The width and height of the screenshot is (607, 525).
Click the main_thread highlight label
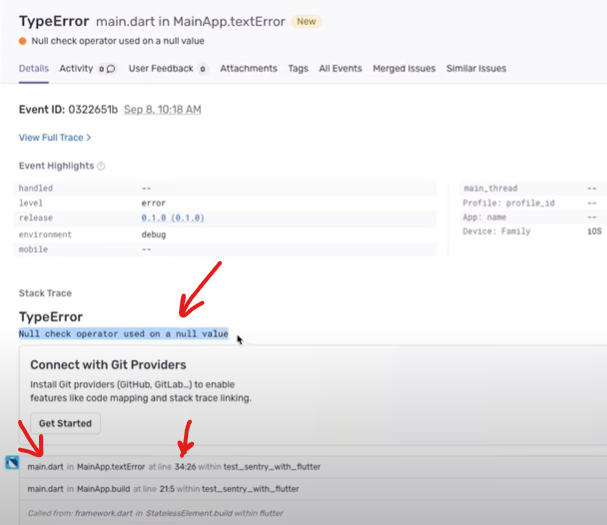pos(490,188)
